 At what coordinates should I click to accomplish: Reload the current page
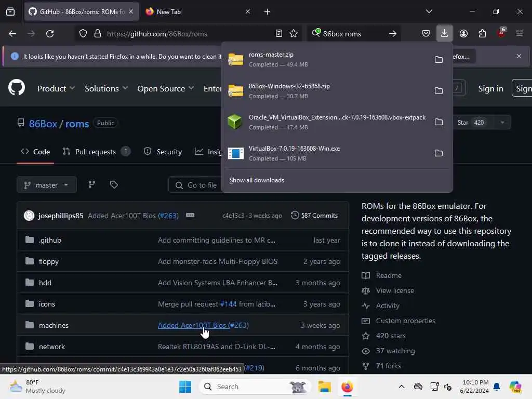pyautogui.click(x=50, y=34)
